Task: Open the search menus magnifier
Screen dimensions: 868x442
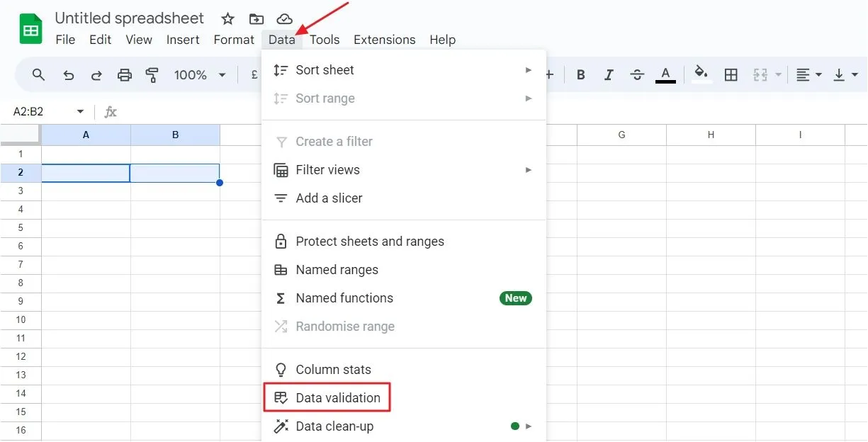Action: coord(39,74)
